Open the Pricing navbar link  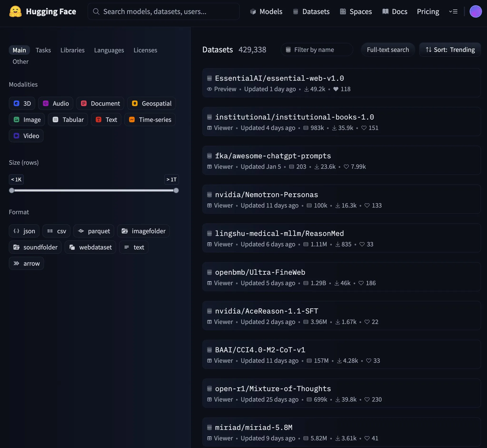point(428,11)
